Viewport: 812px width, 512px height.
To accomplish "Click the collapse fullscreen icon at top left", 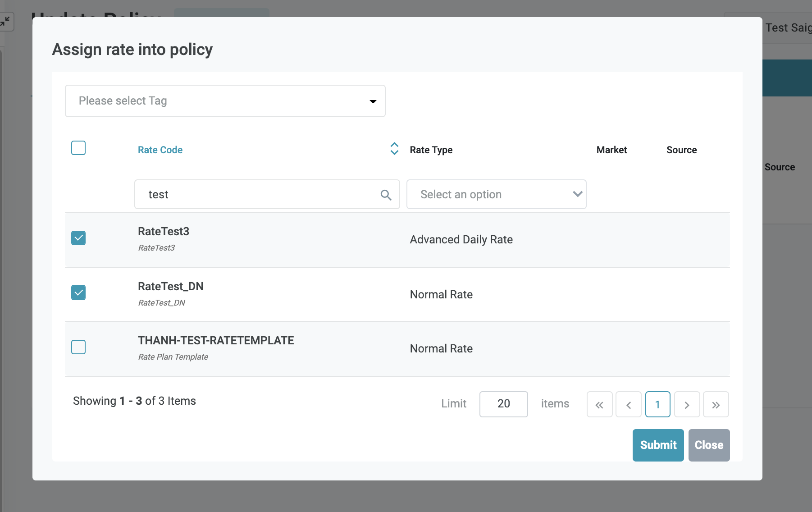I will (5, 21).
